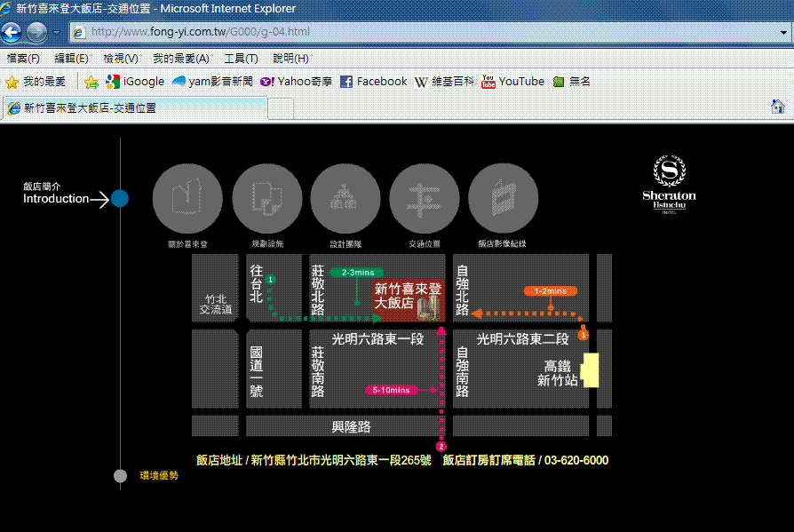Open the 工具(T) menu
Viewport: 794px width, 532px height.
point(241,59)
